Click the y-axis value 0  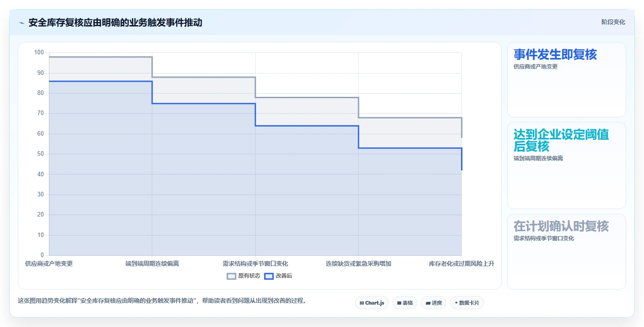pyautogui.click(x=42, y=255)
